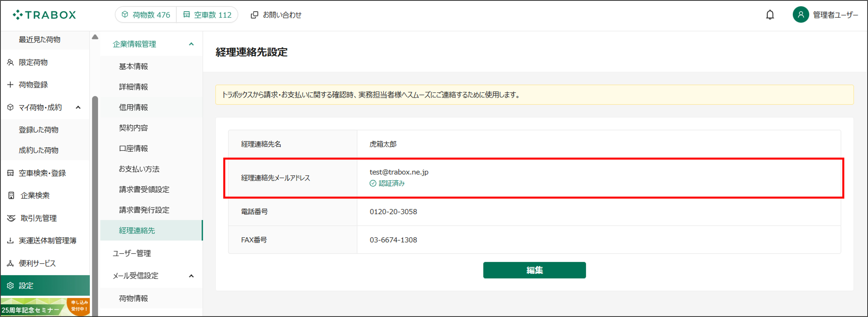
Task: Open 請求書発行設定 menu item
Action: pos(151,210)
